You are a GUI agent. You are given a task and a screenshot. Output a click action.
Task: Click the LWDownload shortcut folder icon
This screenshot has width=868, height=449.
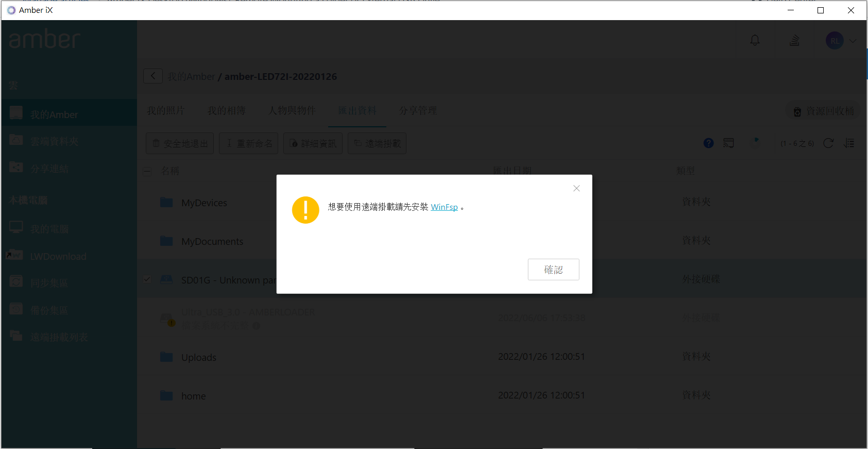click(x=14, y=255)
